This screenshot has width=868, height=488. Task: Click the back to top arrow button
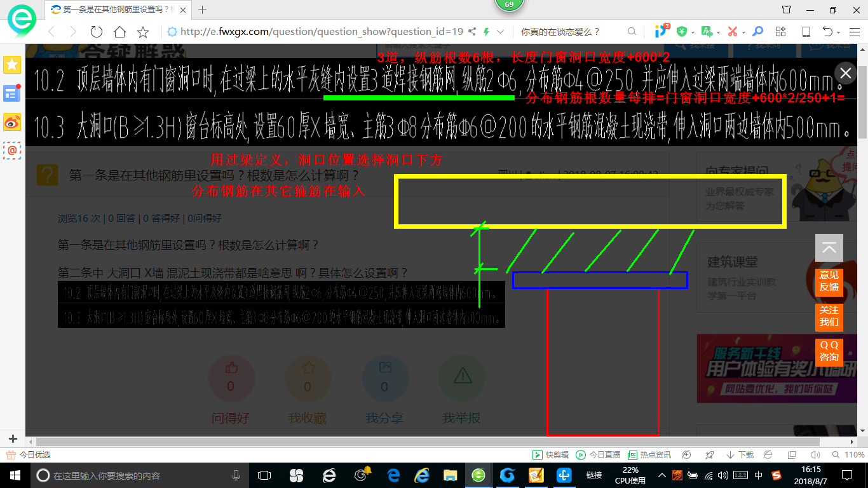click(x=829, y=248)
